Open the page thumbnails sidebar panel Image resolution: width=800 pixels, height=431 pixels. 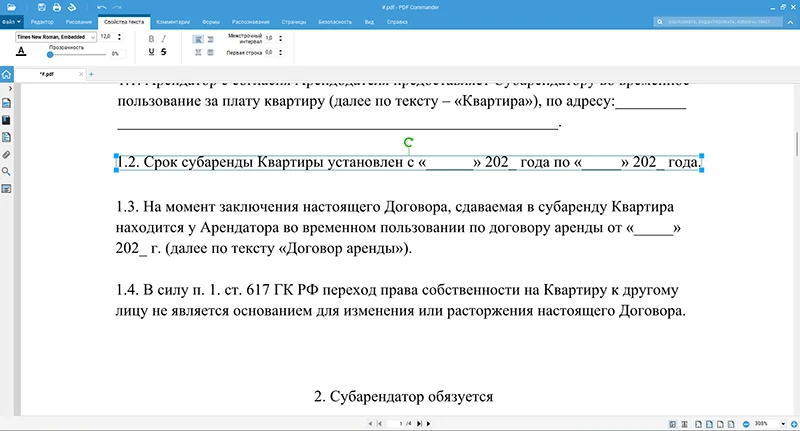6,103
